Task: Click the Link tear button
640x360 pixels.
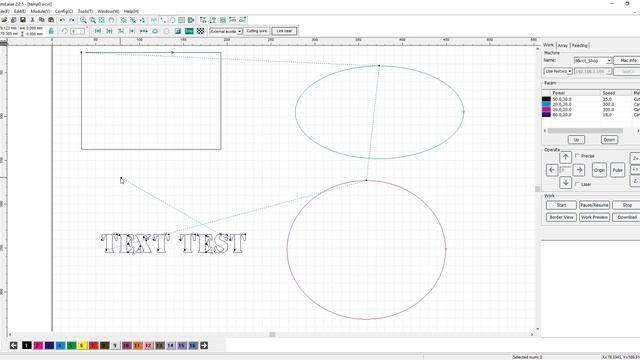Action: click(x=284, y=31)
